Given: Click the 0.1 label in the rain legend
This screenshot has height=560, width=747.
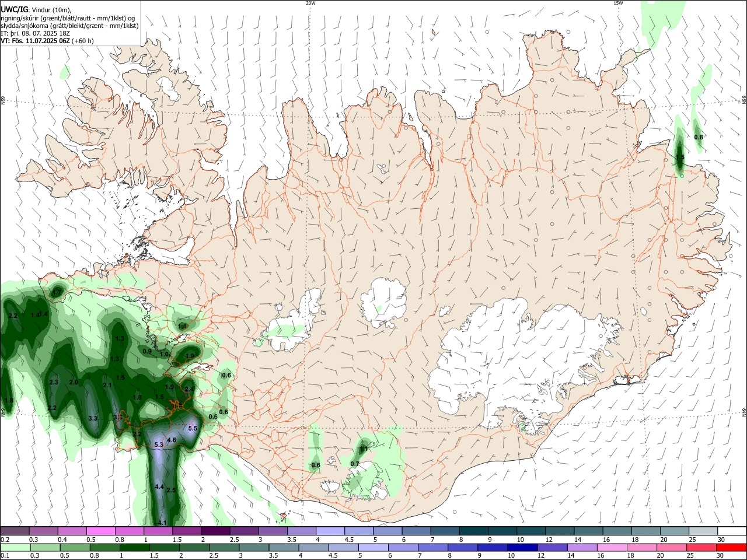Looking at the screenshot, I should [6, 556].
